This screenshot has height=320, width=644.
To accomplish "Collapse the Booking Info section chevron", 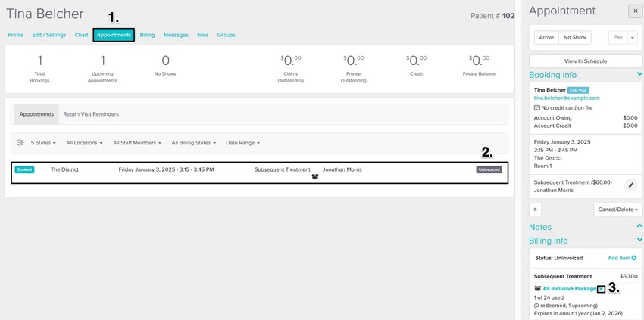I will click(639, 74).
